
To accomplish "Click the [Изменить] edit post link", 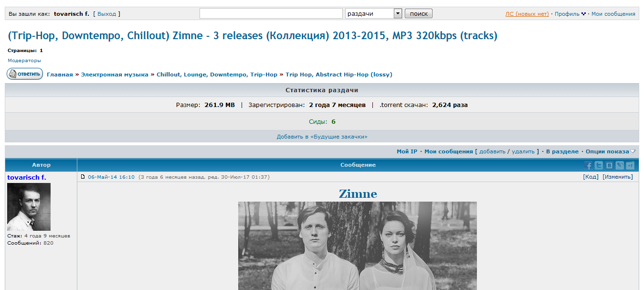I will tap(618, 177).
